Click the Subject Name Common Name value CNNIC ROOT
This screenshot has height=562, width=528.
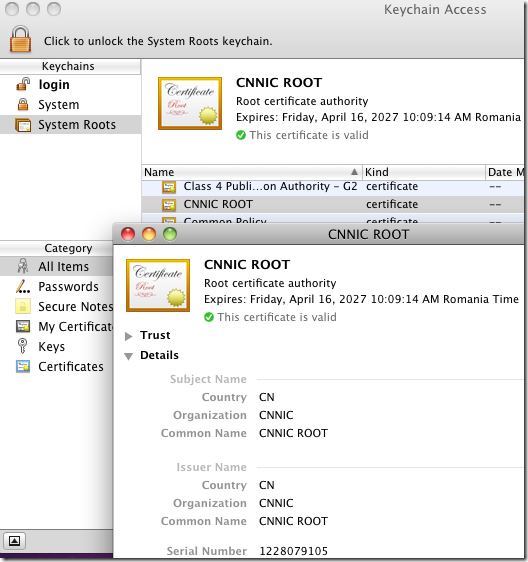[293, 433]
